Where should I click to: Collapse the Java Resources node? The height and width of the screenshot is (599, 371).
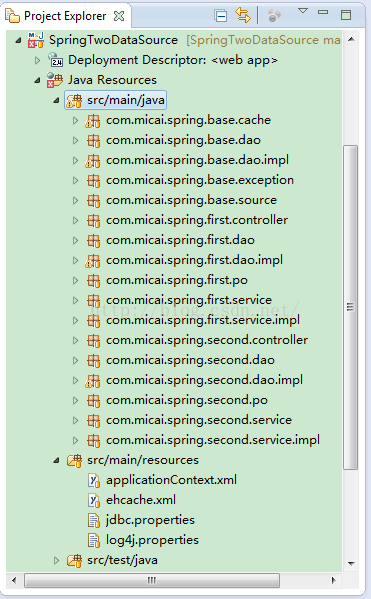37,80
